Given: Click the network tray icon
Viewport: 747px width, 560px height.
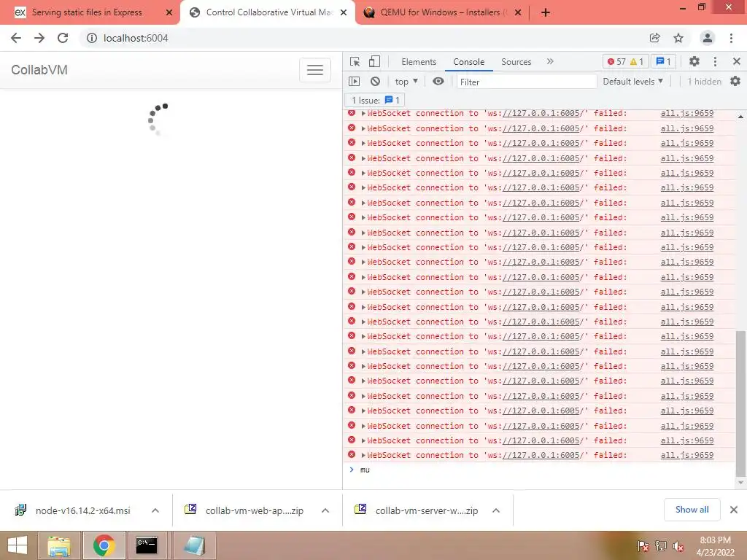Looking at the screenshot, I should pos(661,545).
